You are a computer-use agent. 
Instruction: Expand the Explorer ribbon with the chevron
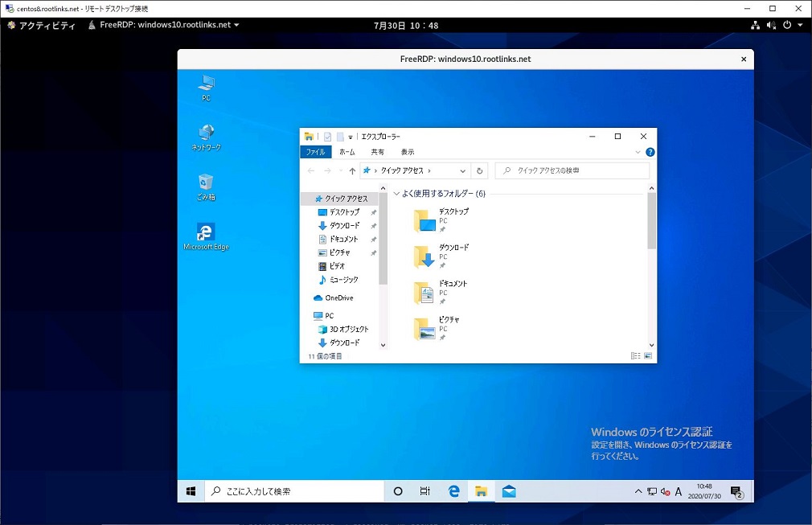[x=638, y=152]
